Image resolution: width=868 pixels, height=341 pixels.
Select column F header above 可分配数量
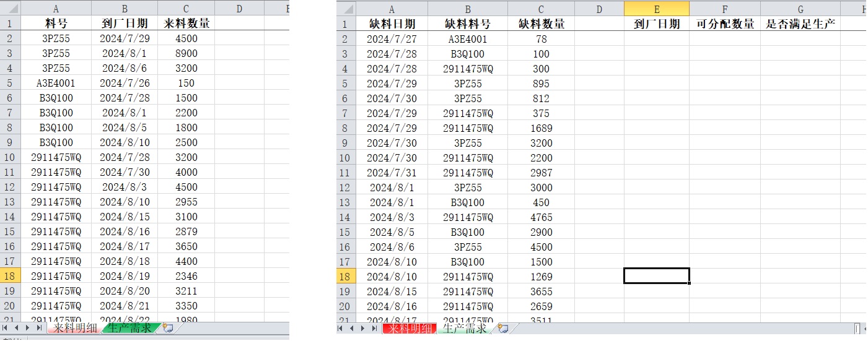pos(725,9)
